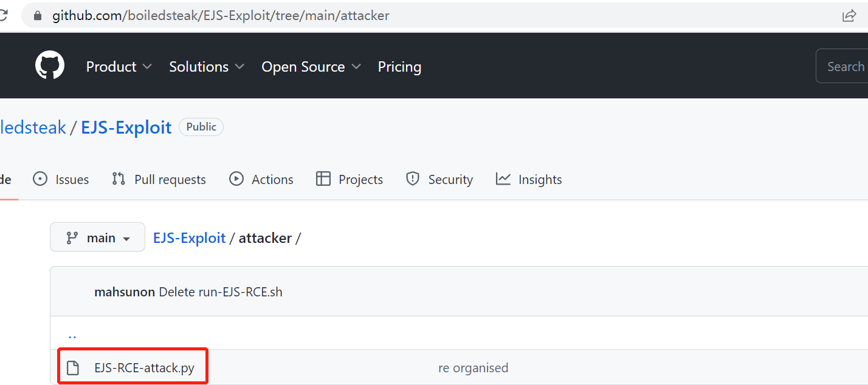
Task: Click the git branch icon on main button
Action: [72, 238]
